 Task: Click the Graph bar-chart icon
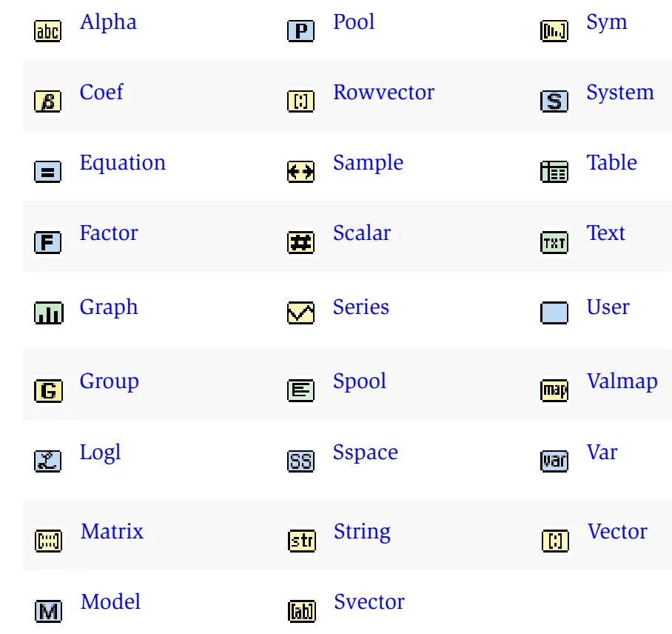click(48, 313)
